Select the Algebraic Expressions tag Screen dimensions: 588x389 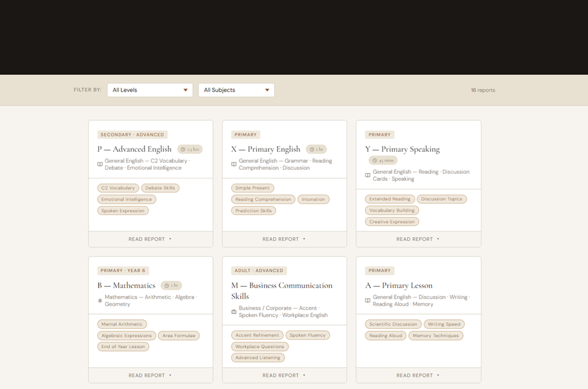[x=127, y=335]
